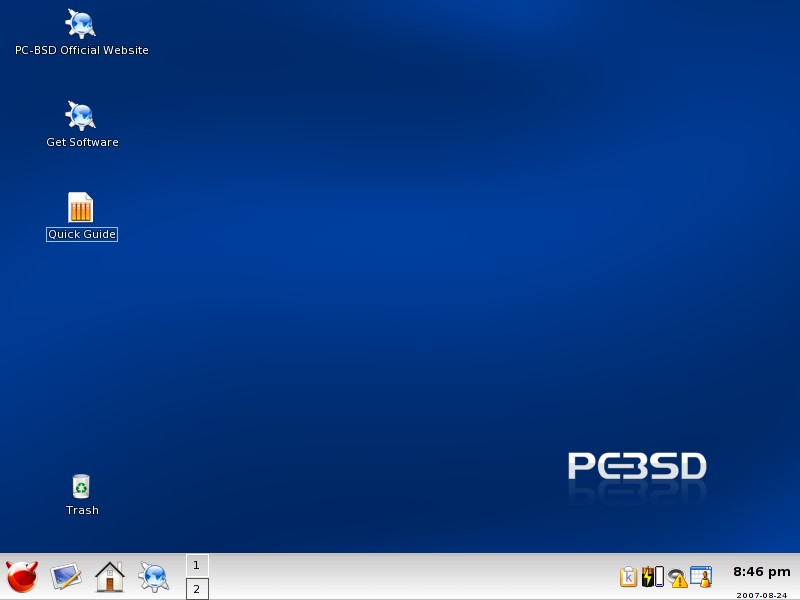
Task: Click the 8:46 pm clock
Action: pos(761,573)
